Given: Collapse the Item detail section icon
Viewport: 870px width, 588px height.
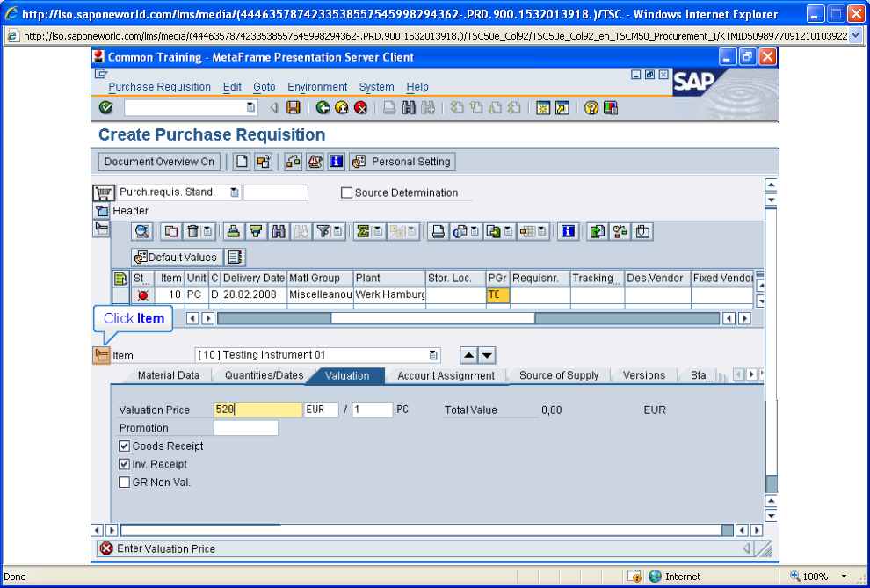Looking at the screenshot, I should point(102,355).
